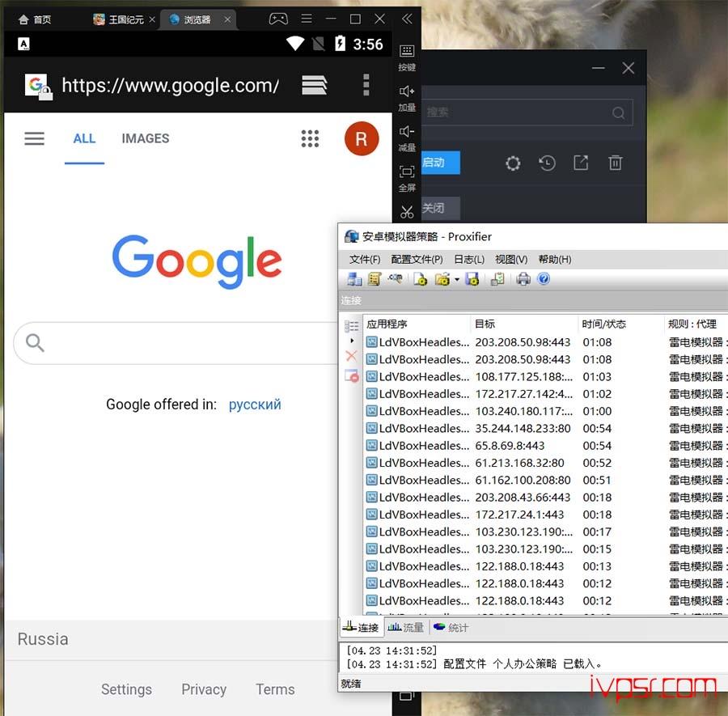This screenshot has height=716, width=728.
Task: Click the clipboard checklist icon in Proxifier toolbar
Action: point(497,279)
